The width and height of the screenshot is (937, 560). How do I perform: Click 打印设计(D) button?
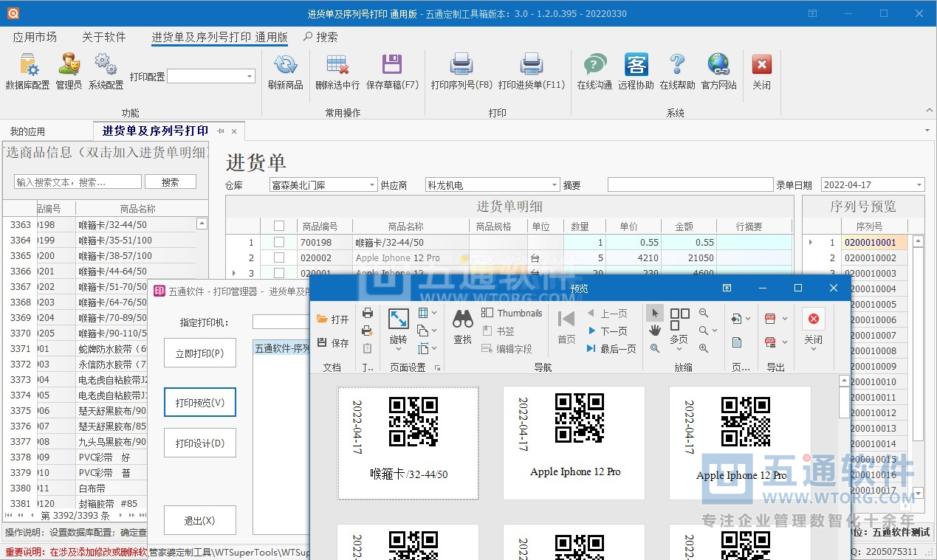[199, 443]
